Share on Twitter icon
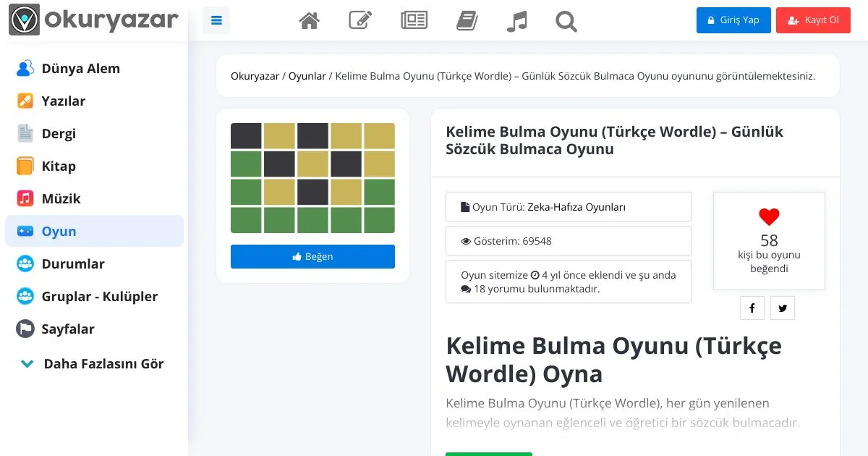This screenshot has width=868, height=456. pos(783,308)
